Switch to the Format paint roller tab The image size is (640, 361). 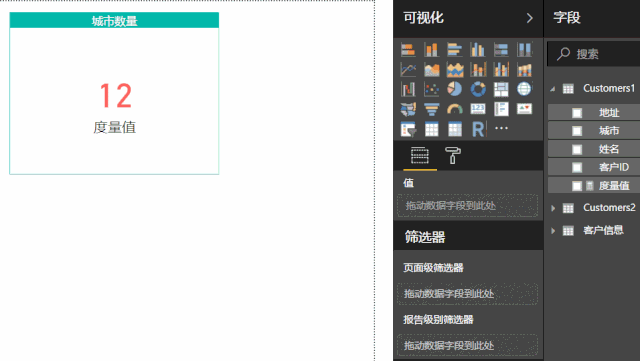pyautogui.click(x=453, y=156)
